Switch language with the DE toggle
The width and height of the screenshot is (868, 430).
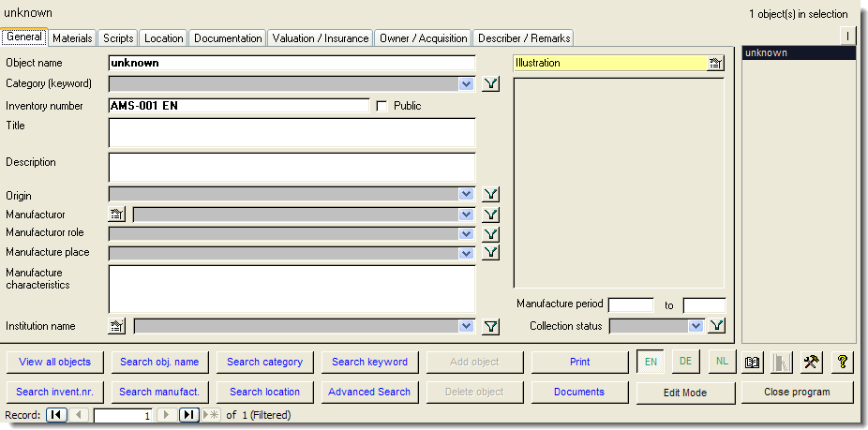click(x=685, y=362)
